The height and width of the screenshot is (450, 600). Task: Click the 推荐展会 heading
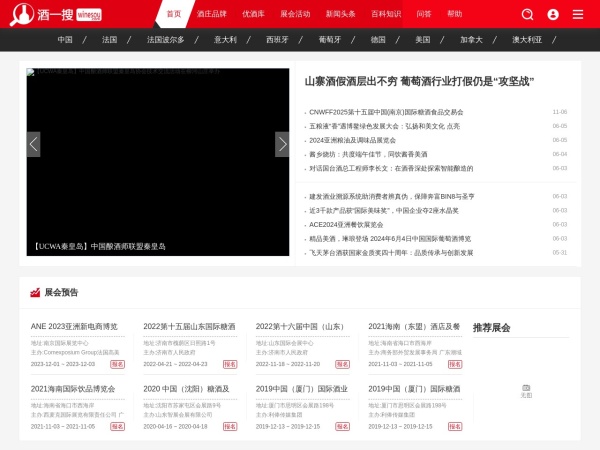click(x=492, y=328)
